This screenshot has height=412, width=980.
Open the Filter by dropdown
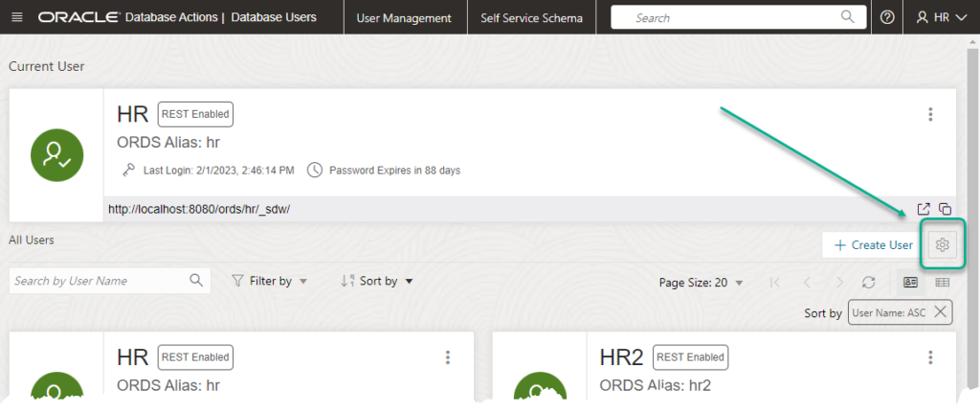tap(269, 281)
